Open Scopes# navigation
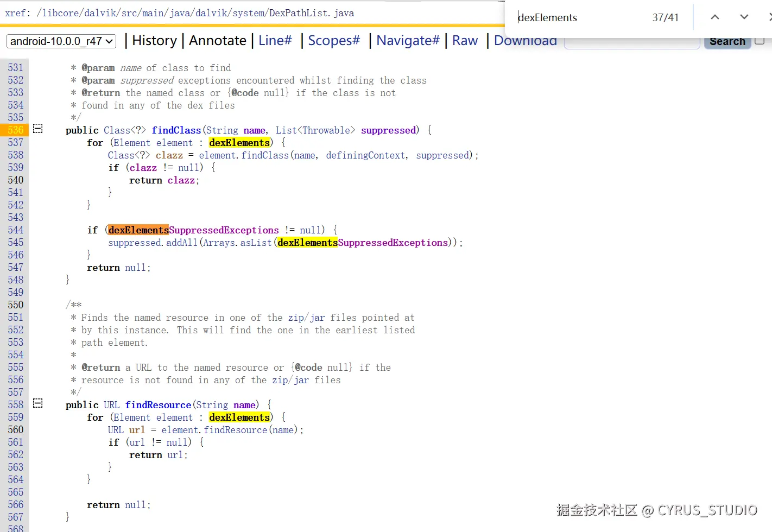 tap(333, 40)
